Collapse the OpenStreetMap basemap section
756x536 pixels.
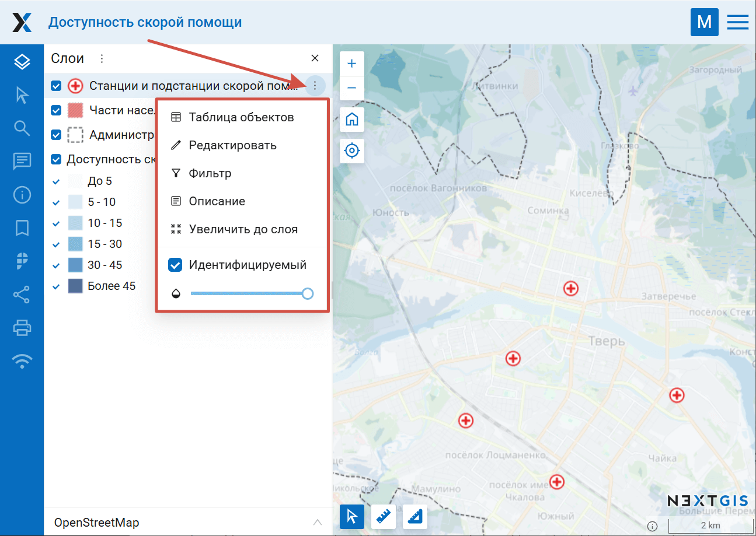(317, 522)
